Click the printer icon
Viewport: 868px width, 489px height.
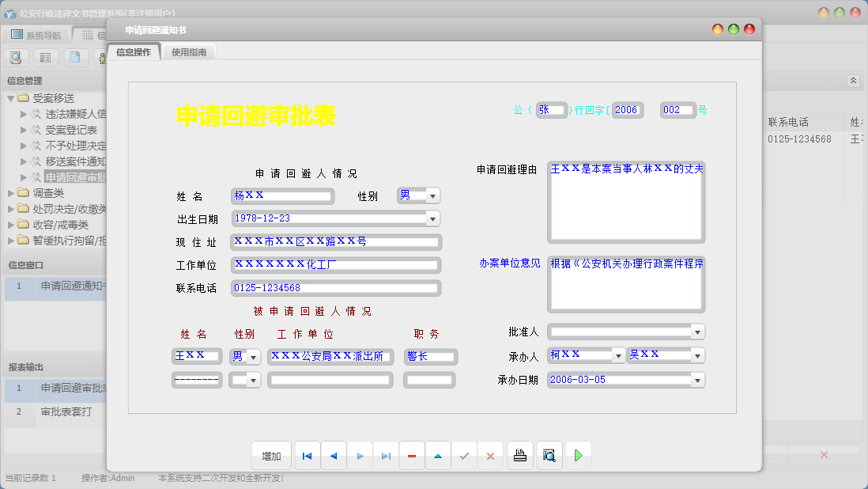tap(519, 456)
